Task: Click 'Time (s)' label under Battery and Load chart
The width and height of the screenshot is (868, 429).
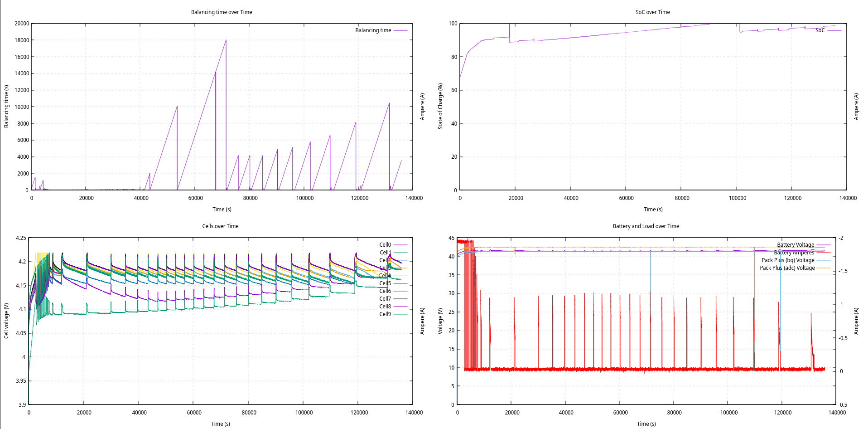Action: click(x=646, y=424)
